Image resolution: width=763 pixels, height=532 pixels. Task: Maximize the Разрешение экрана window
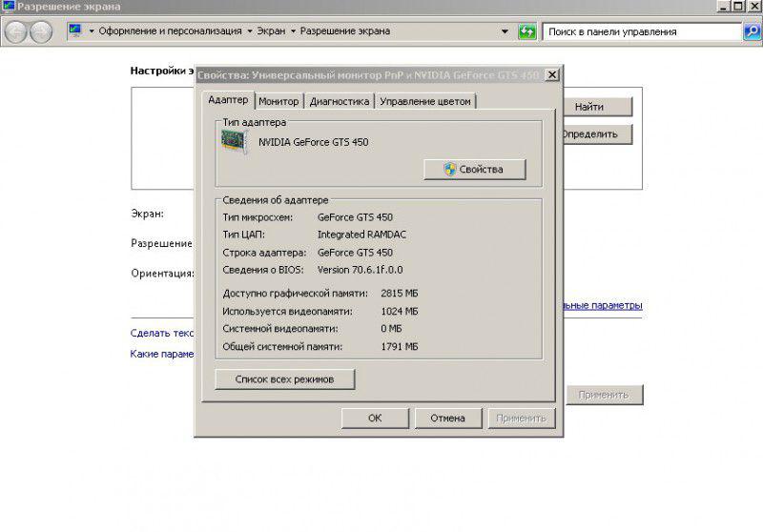point(738,7)
